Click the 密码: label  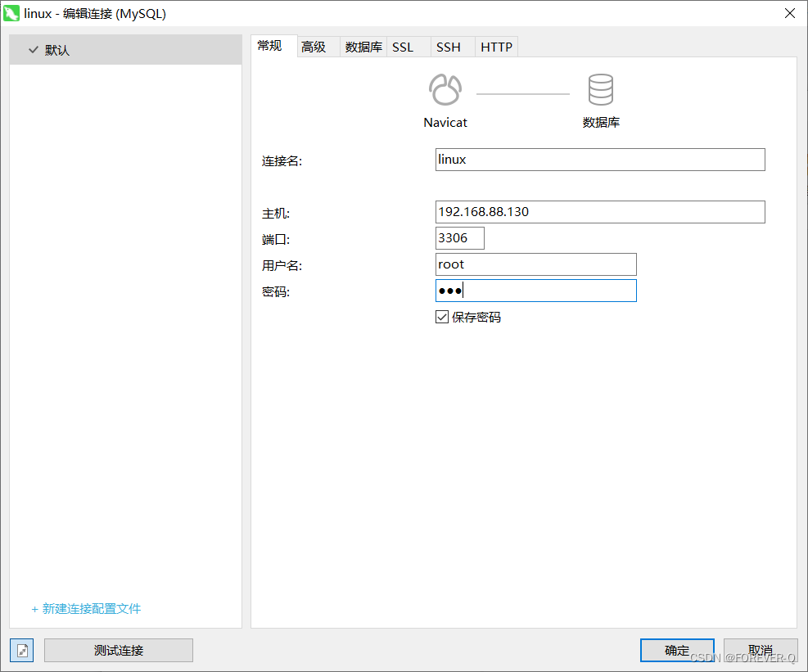276,292
